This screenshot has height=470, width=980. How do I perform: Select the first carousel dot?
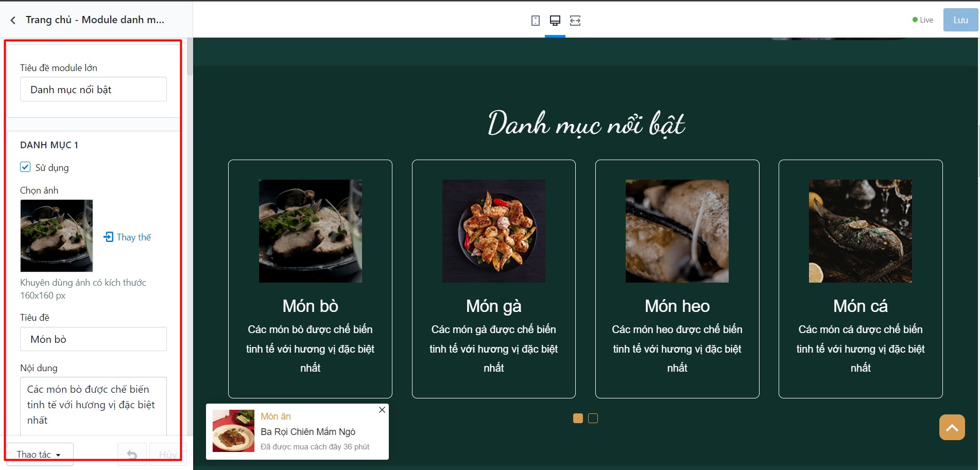coord(578,418)
